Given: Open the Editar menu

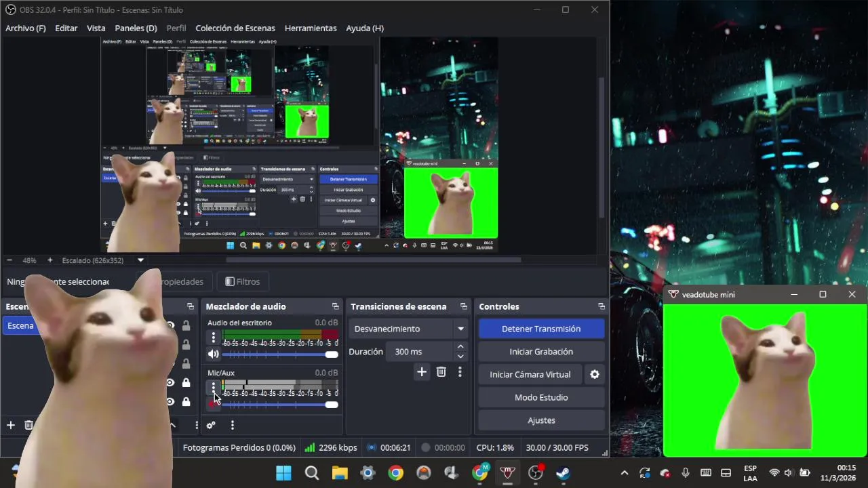Looking at the screenshot, I should point(66,28).
